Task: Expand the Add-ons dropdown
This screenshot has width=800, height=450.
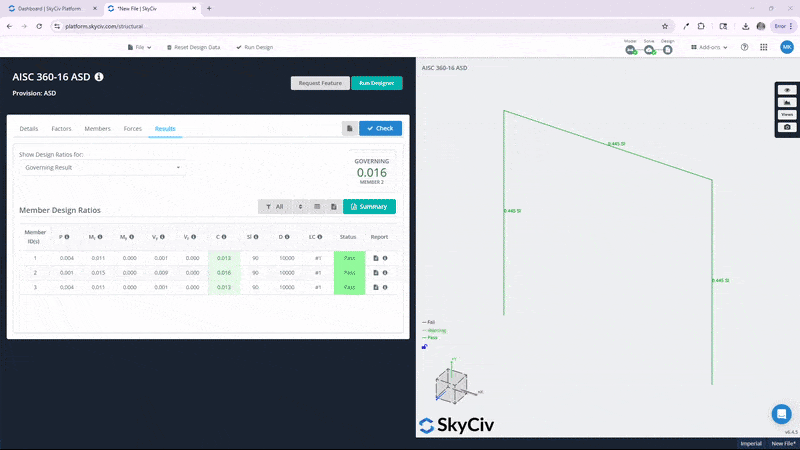Action: (709, 47)
